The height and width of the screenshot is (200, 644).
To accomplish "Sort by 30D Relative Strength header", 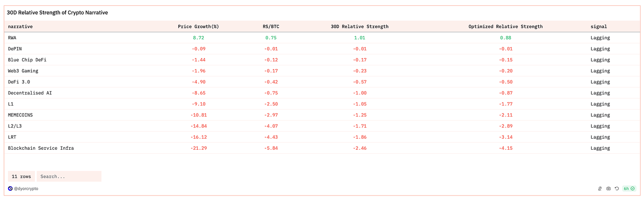I will tap(360, 26).
